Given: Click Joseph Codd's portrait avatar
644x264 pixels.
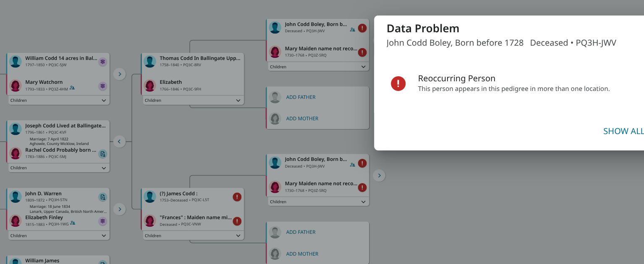Looking at the screenshot, I should point(16,129).
